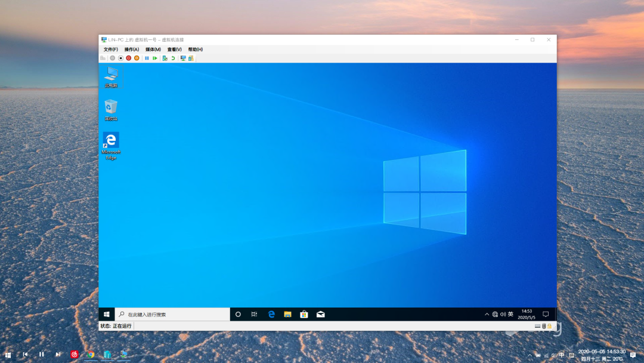Click the padlock icon in VM status bar

coord(550,326)
